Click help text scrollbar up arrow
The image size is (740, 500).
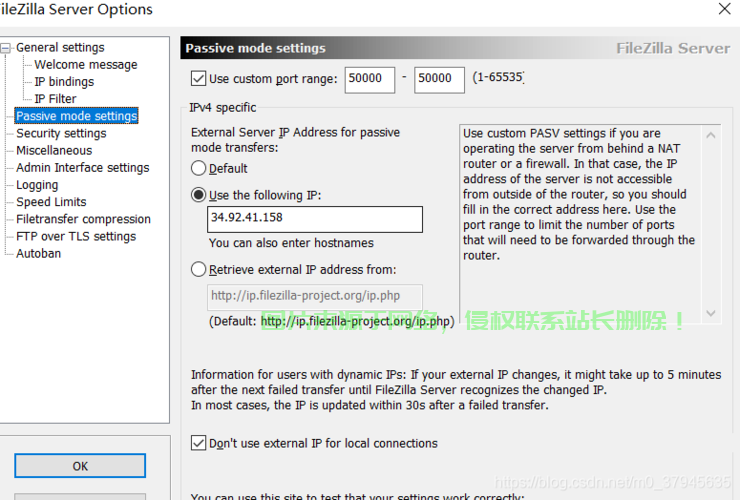711,136
